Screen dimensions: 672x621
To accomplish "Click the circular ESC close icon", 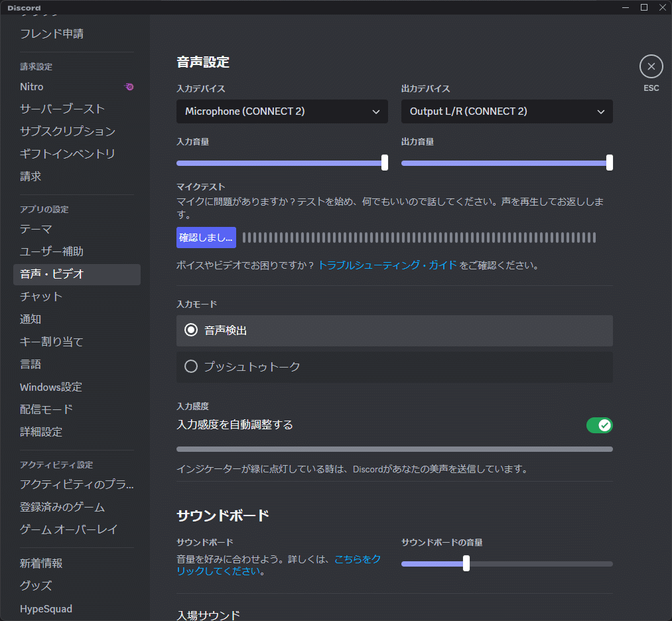I will point(651,66).
